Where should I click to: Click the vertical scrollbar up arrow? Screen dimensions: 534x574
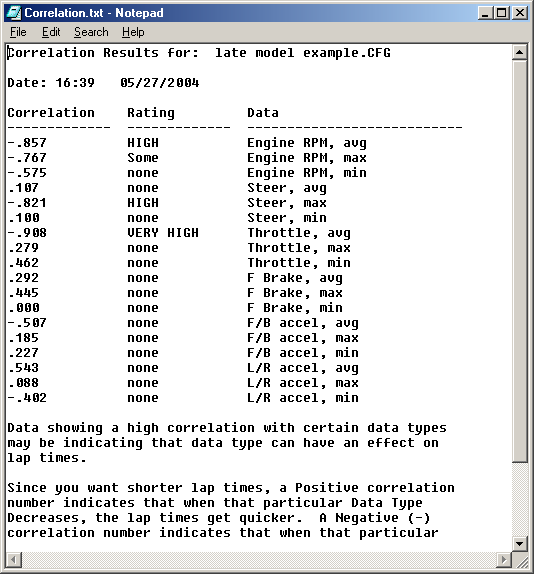[x=519, y=53]
